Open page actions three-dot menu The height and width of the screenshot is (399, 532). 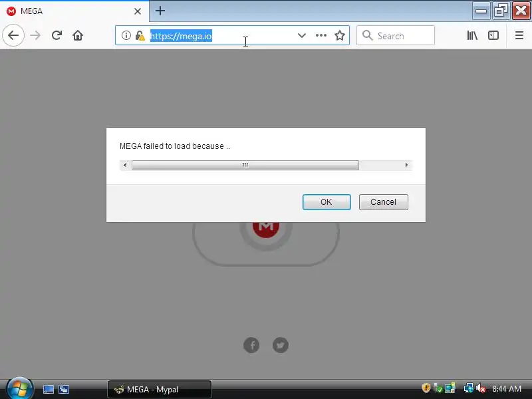(321, 35)
